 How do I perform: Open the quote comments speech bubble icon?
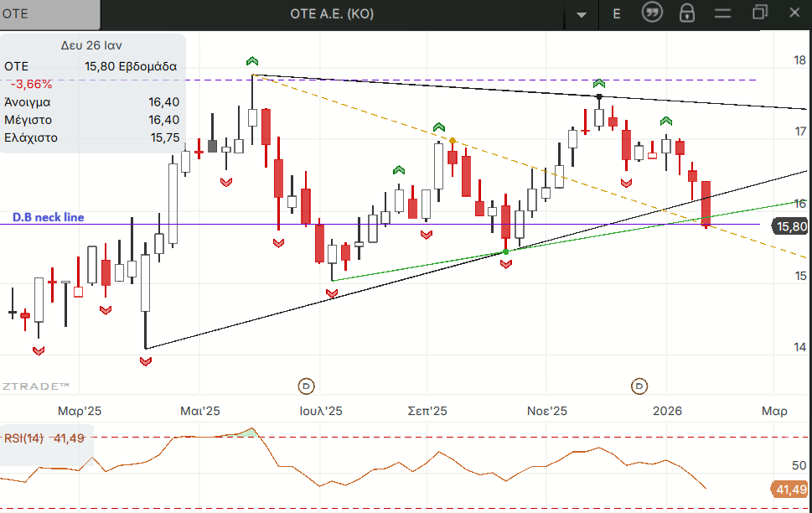point(652,13)
